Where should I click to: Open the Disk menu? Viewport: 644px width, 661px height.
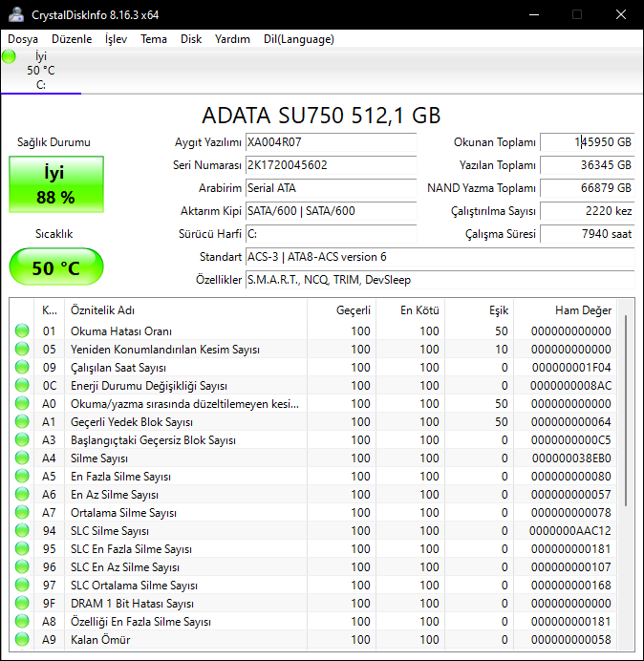pos(191,39)
